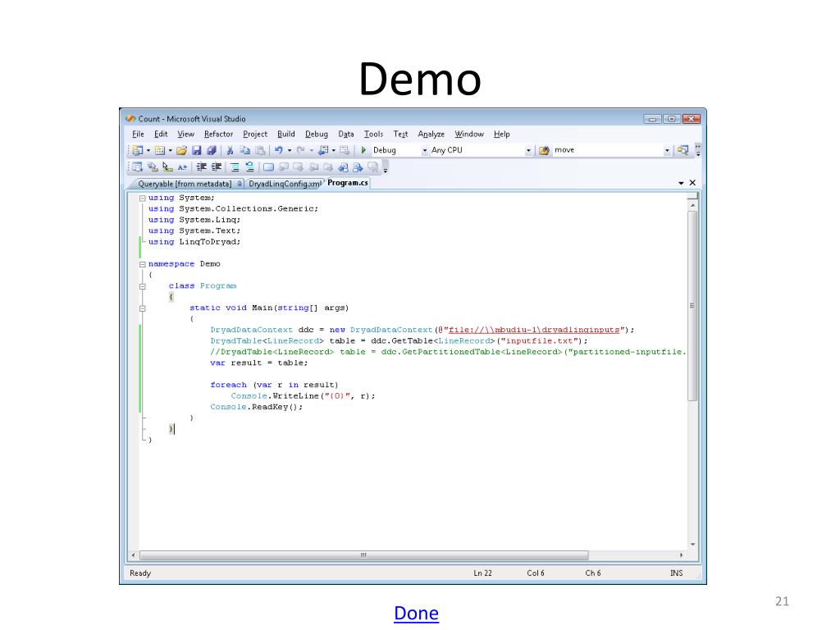840x630 pixels.
Task: Open the File menu
Action: coord(138,134)
